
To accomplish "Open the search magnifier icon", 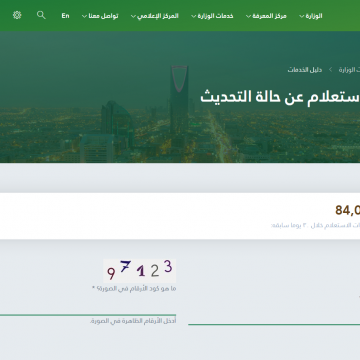I will click(x=41, y=15).
